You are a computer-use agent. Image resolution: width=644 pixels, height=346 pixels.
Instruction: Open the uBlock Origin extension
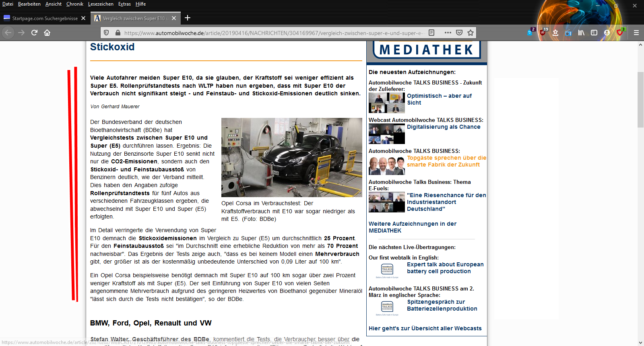[543, 33]
